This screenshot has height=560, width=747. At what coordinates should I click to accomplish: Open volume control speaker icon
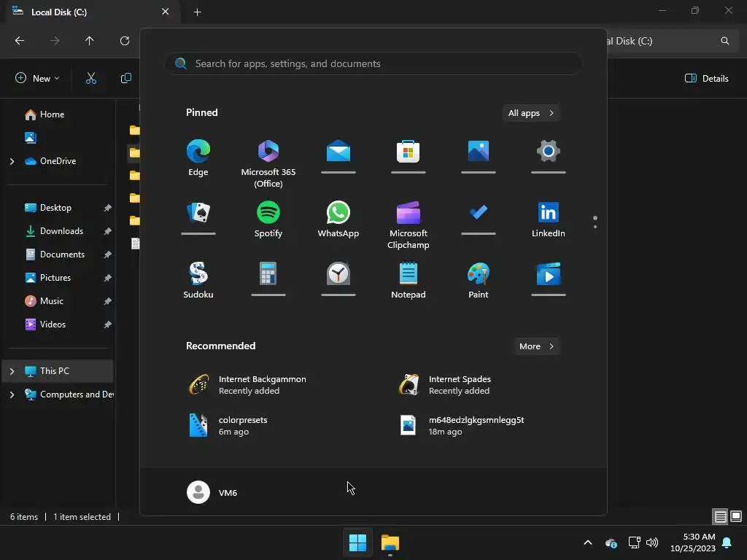pyautogui.click(x=651, y=542)
